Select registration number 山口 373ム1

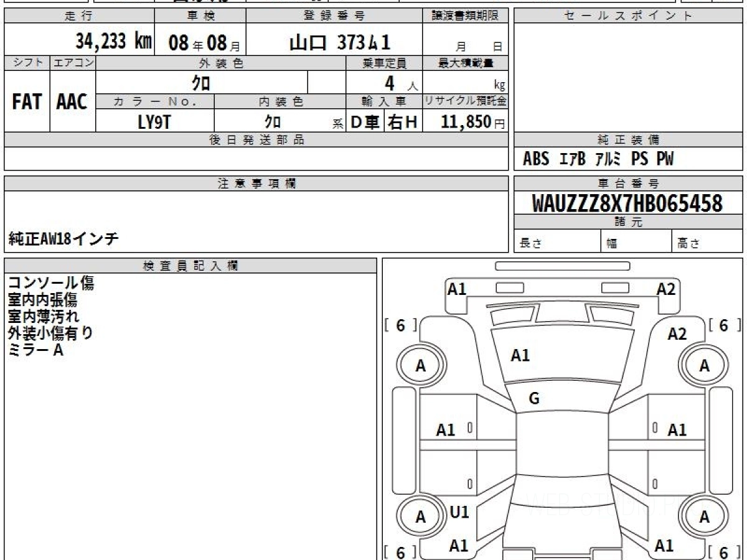[x=340, y=42]
